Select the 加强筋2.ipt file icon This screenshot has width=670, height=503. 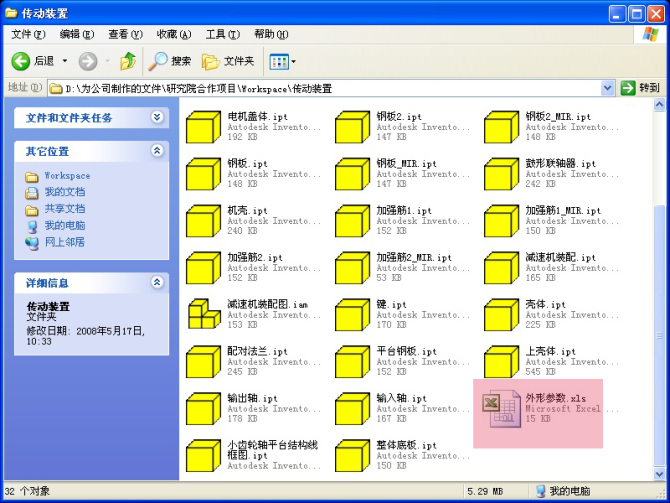[x=203, y=268]
